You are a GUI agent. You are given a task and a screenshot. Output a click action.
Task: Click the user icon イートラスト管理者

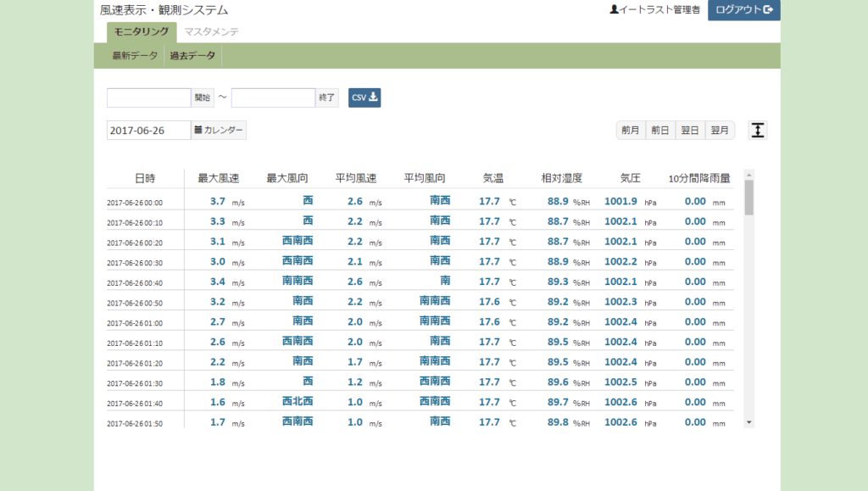[x=654, y=10]
